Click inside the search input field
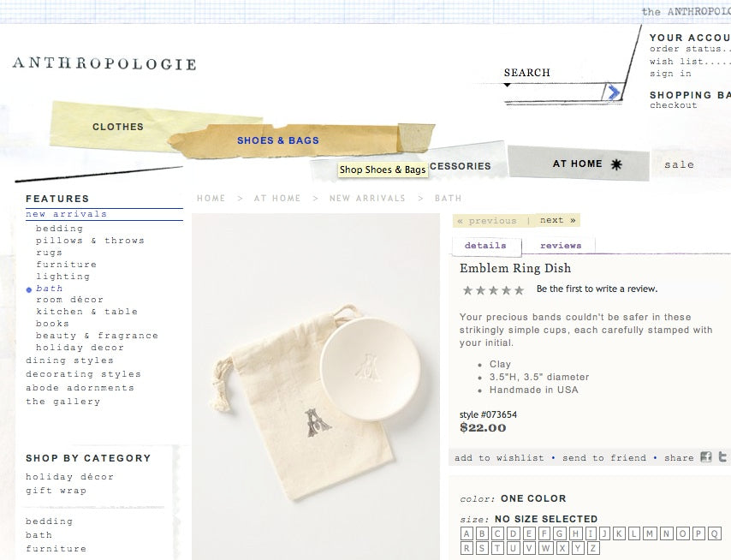This screenshot has height=560, width=731. pos(553,92)
